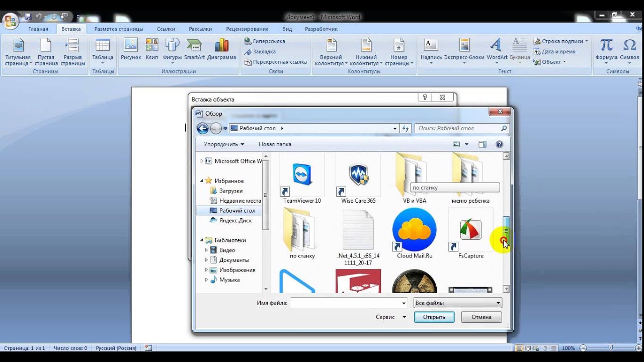
Task: Open the Таблица insert menu
Action: pyautogui.click(x=103, y=52)
